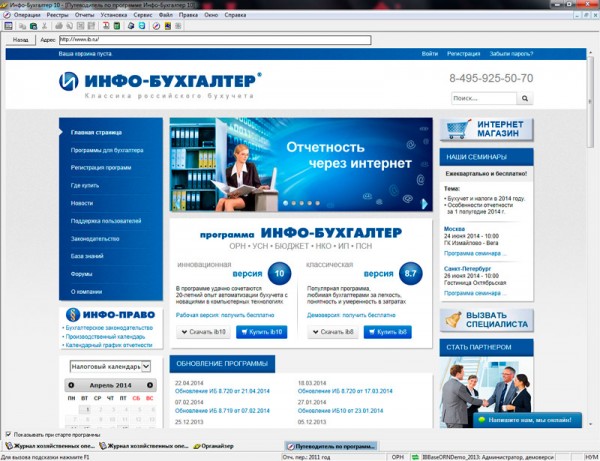Open the Справка menu
This screenshot has height=461, width=600.
click(x=235, y=15)
